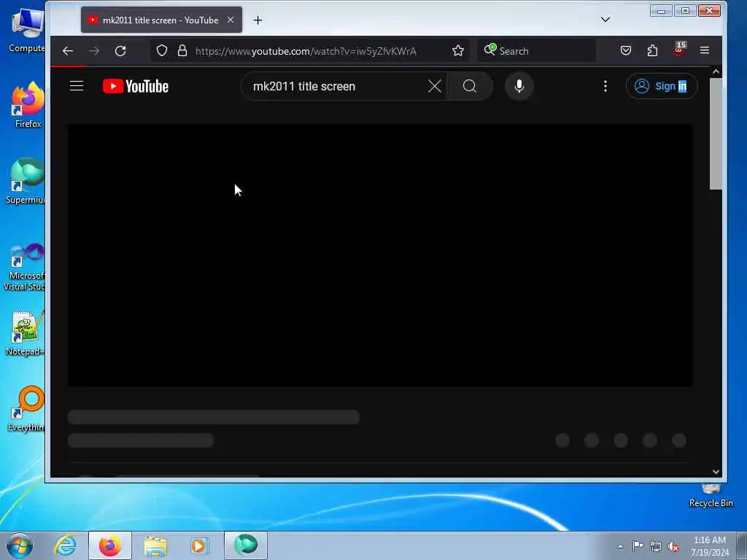Submit YouTube search with magnifier button
Image resolution: width=747 pixels, height=560 pixels.
470,86
